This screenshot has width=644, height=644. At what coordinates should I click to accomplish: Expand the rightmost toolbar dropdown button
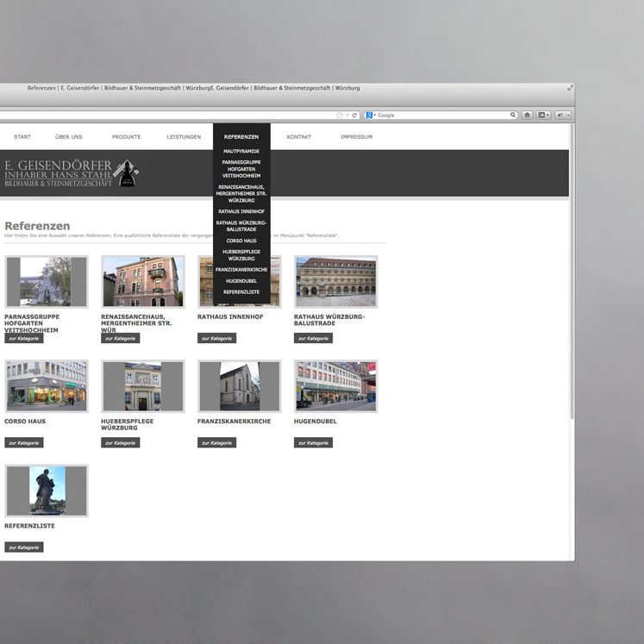click(x=563, y=115)
